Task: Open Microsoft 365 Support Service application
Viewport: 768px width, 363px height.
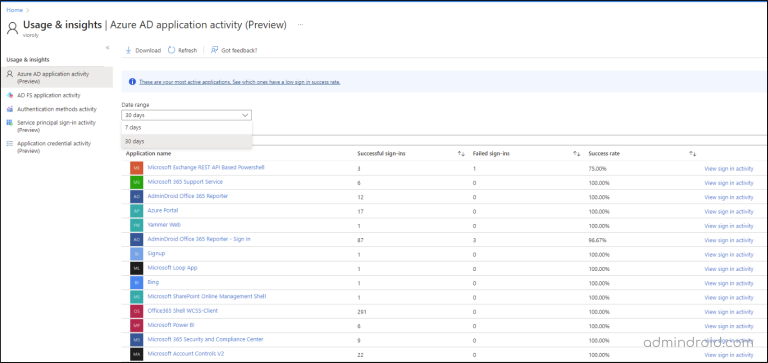Action: pos(185,182)
